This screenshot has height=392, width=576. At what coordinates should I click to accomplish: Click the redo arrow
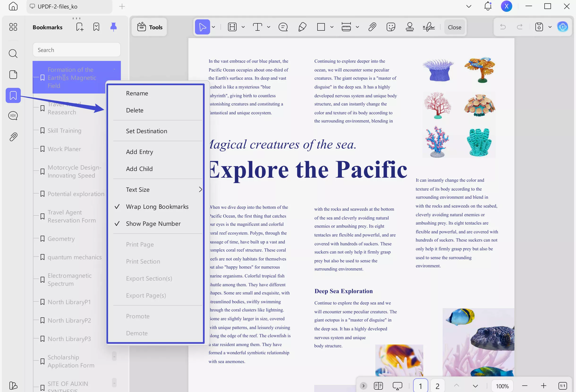click(x=520, y=27)
